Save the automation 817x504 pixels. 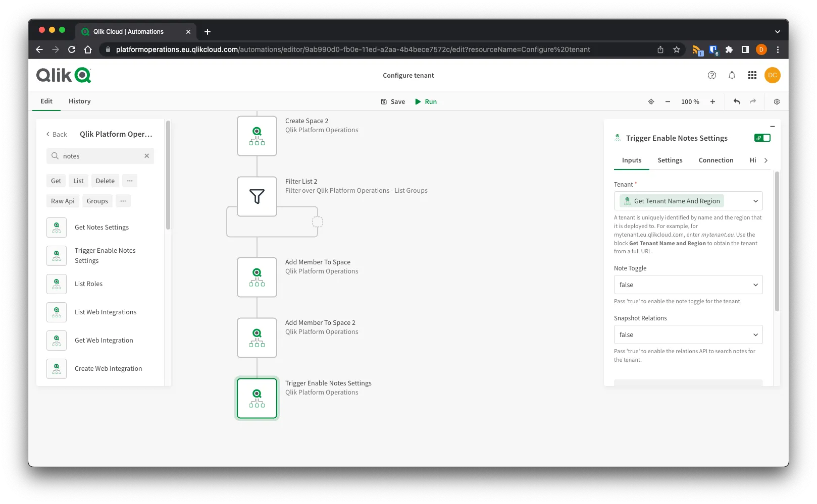(x=393, y=101)
